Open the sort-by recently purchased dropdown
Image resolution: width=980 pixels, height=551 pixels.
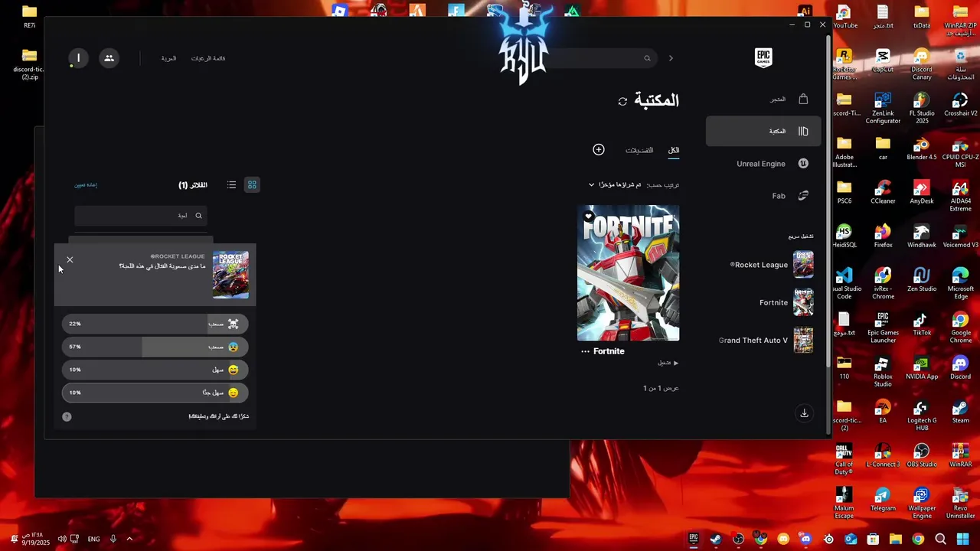(620, 184)
